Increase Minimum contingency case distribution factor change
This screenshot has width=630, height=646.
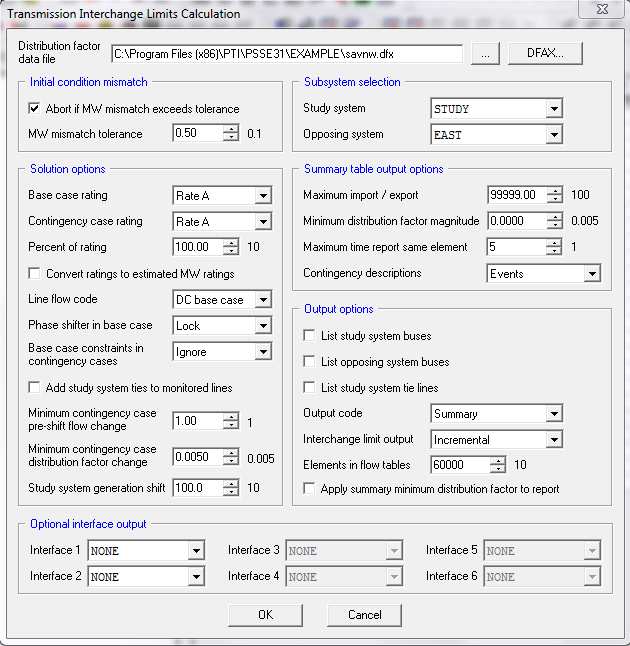click(231, 452)
